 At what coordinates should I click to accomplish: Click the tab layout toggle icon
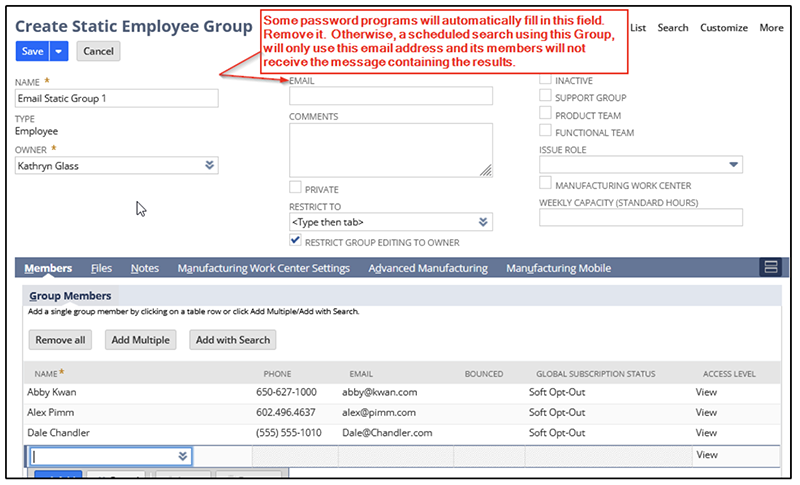[x=769, y=267]
